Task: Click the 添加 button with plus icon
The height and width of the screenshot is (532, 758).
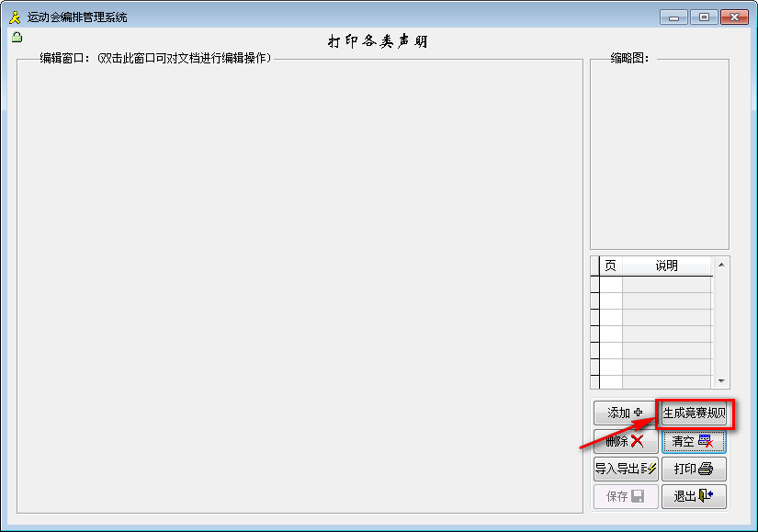Action: pos(625,413)
